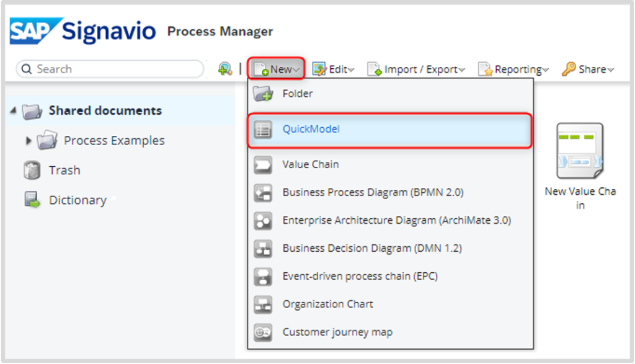Click the QuickModel table icon

(263, 130)
